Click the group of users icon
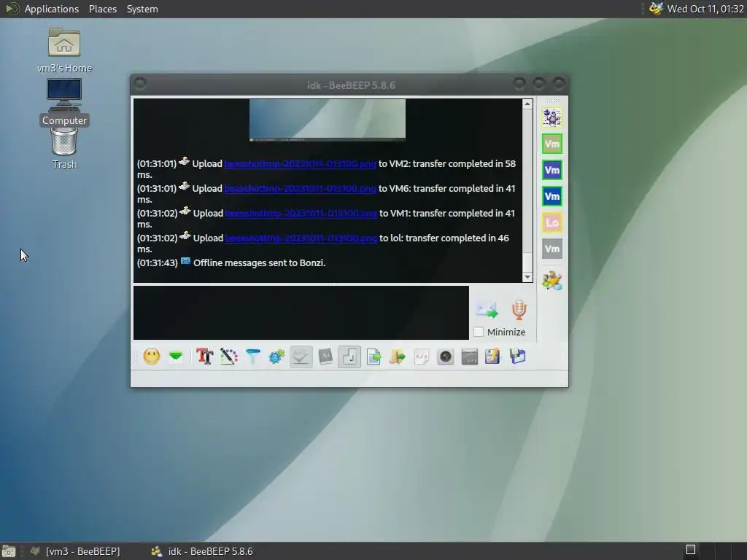 coord(552,281)
